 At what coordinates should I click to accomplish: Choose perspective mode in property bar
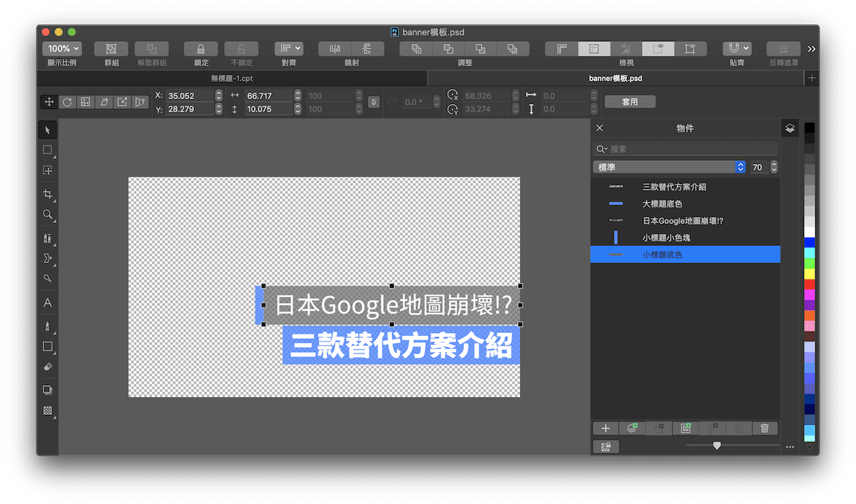pyautogui.click(x=141, y=102)
